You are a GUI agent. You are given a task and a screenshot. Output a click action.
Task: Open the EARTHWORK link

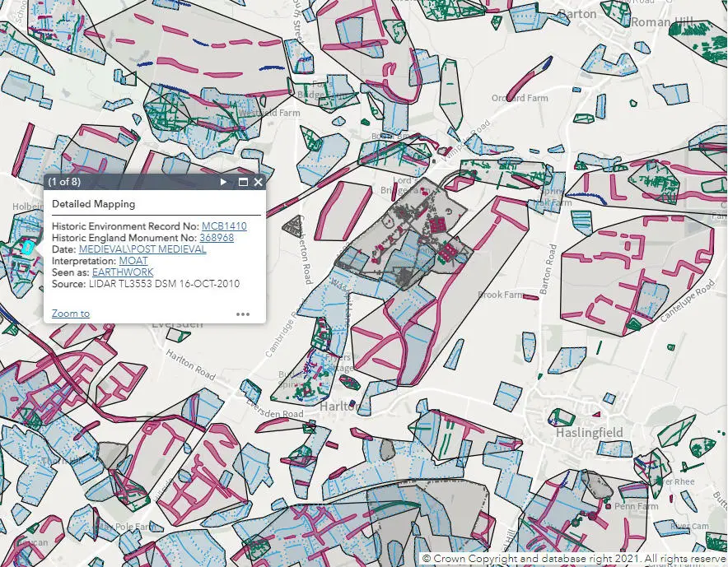pyautogui.click(x=123, y=272)
